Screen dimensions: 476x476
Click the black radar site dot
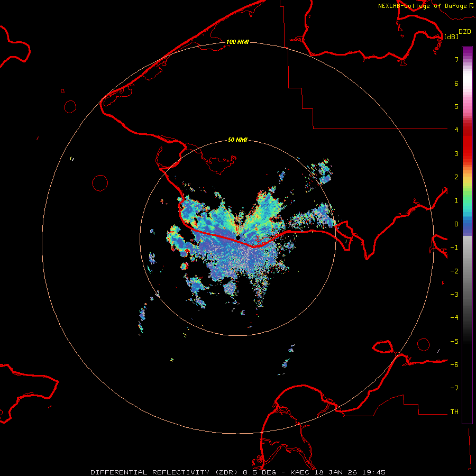point(238,237)
